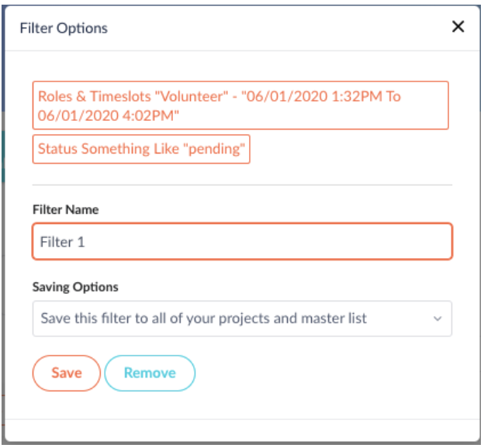Click the "Filter Options" dialog title
484x448 pixels.
[64, 28]
